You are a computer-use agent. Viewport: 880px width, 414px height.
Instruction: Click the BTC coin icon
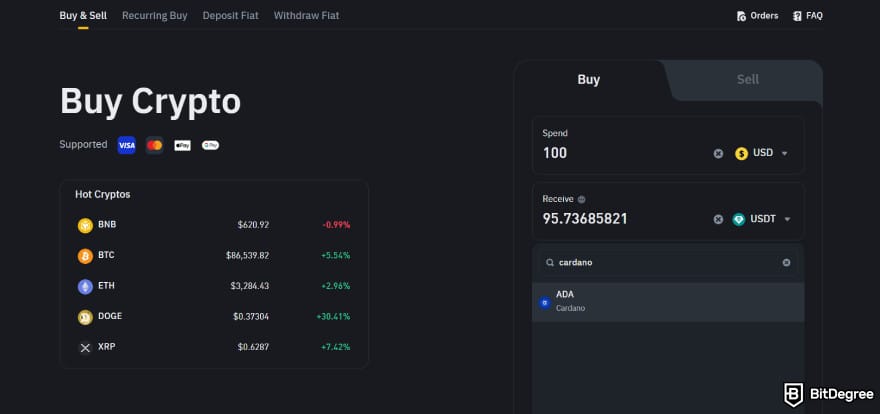pyautogui.click(x=85, y=256)
